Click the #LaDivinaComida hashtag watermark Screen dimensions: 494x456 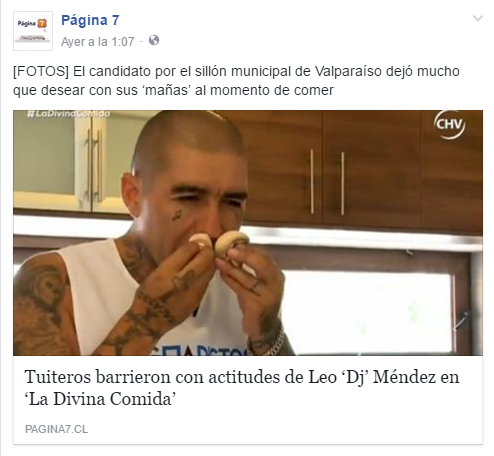click(x=69, y=114)
